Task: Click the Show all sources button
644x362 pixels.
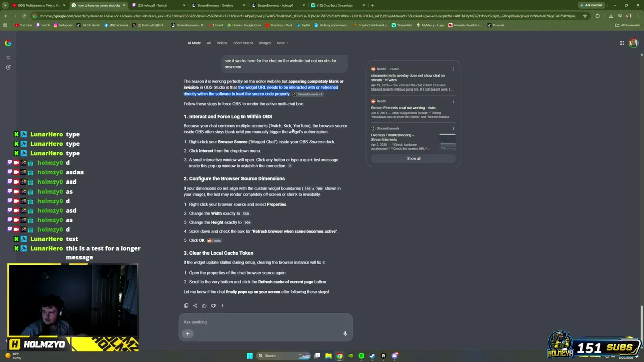Action: pyautogui.click(x=414, y=158)
